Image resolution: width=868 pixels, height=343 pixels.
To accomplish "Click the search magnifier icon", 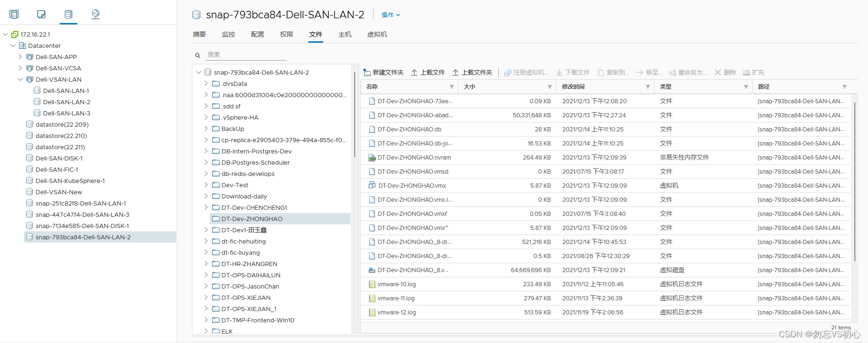I will 198,55.
